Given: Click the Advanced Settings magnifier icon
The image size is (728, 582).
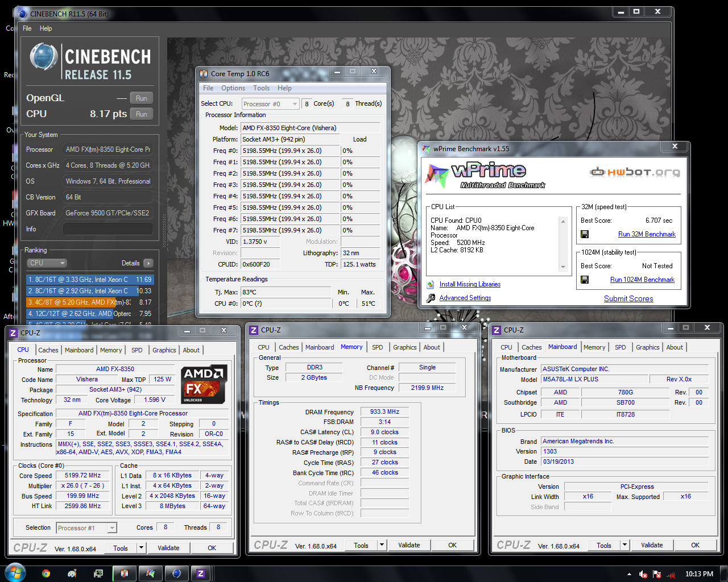Looking at the screenshot, I should click(431, 298).
